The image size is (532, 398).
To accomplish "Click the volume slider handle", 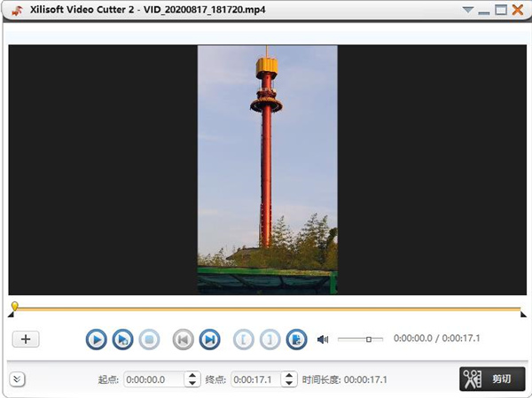I will click(x=369, y=339).
